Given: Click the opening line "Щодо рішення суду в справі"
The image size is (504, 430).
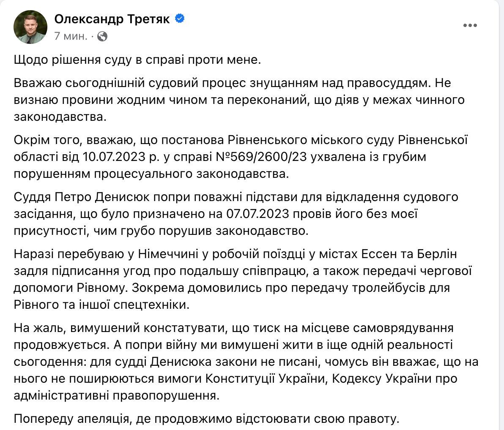Looking at the screenshot, I should (137, 60).
